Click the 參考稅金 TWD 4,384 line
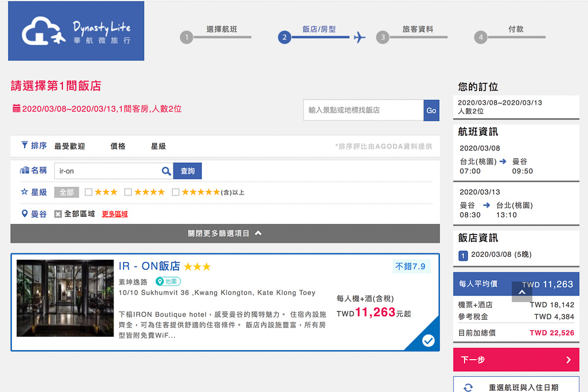588x392 pixels. [x=516, y=317]
